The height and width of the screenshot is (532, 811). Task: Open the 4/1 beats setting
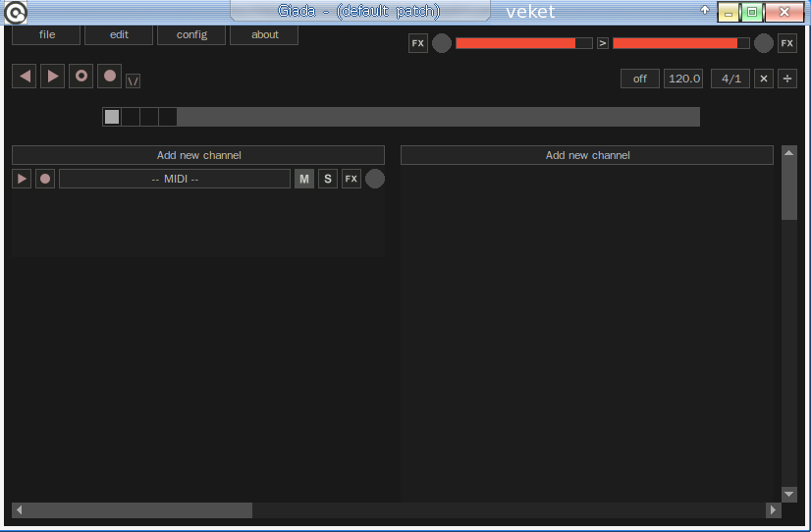pos(730,79)
